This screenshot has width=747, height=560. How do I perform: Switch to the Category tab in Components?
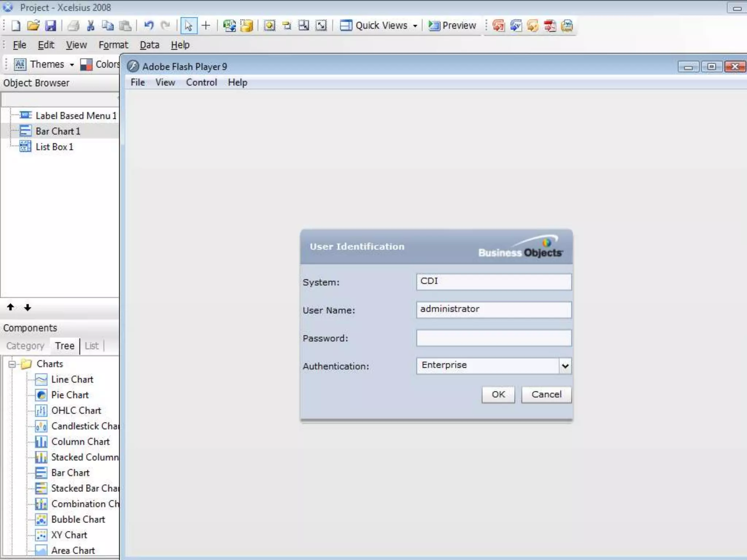point(25,346)
